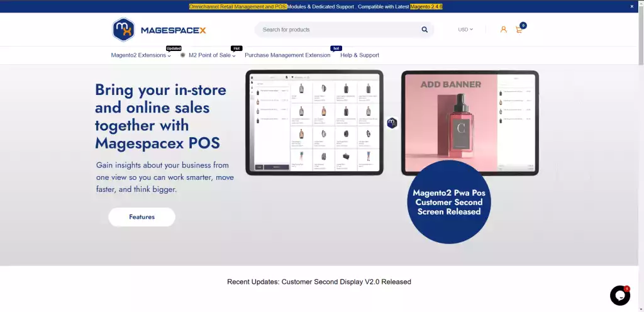Expand the Magento2 Extensions menu
The image size is (644, 312).
[x=141, y=55]
